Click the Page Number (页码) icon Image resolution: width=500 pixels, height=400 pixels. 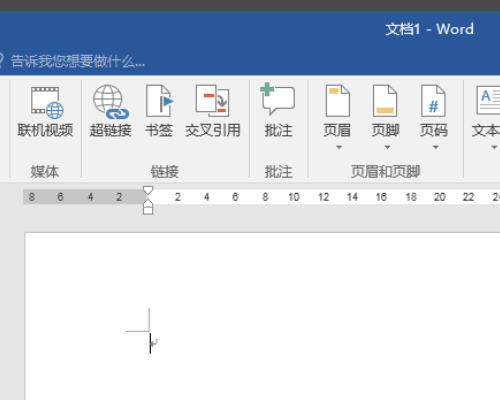coord(433,101)
